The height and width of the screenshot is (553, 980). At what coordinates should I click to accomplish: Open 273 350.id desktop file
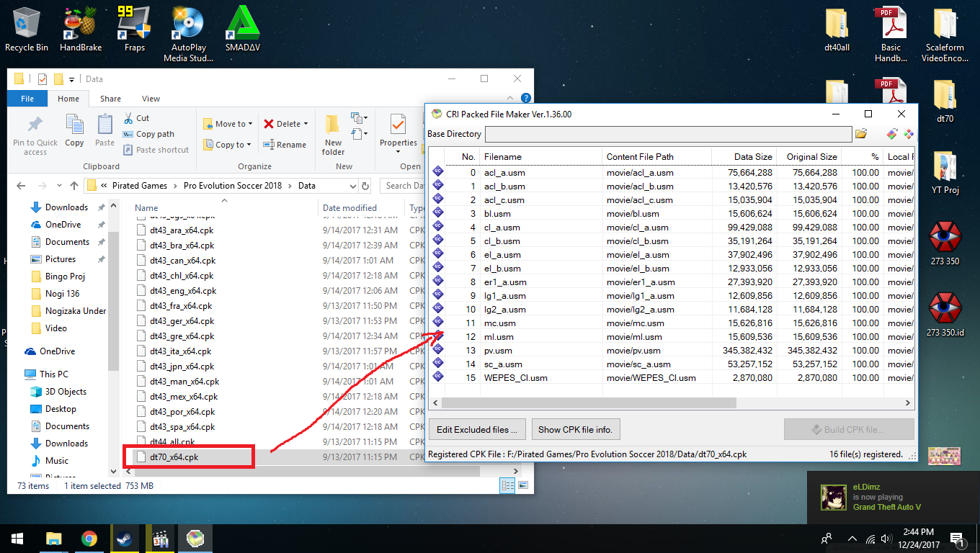coord(945,315)
